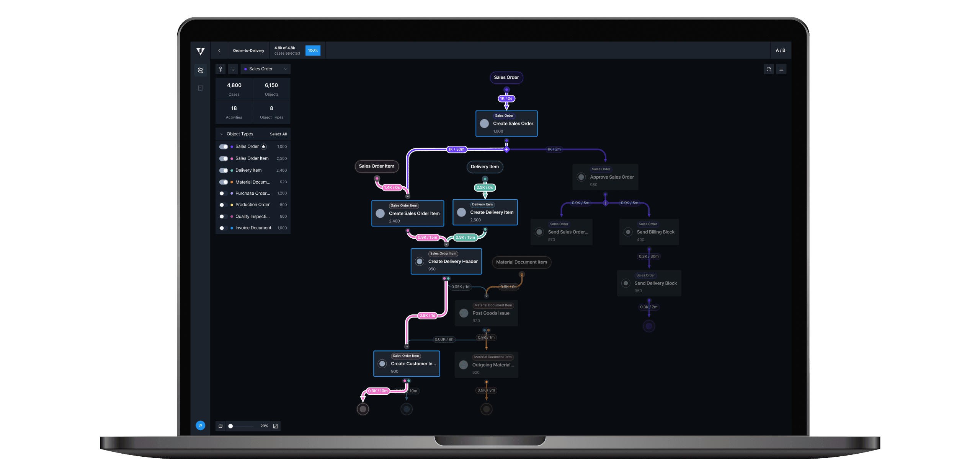The image size is (980, 459).
Task: Switch to A / B comparison
Action: [x=780, y=50]
